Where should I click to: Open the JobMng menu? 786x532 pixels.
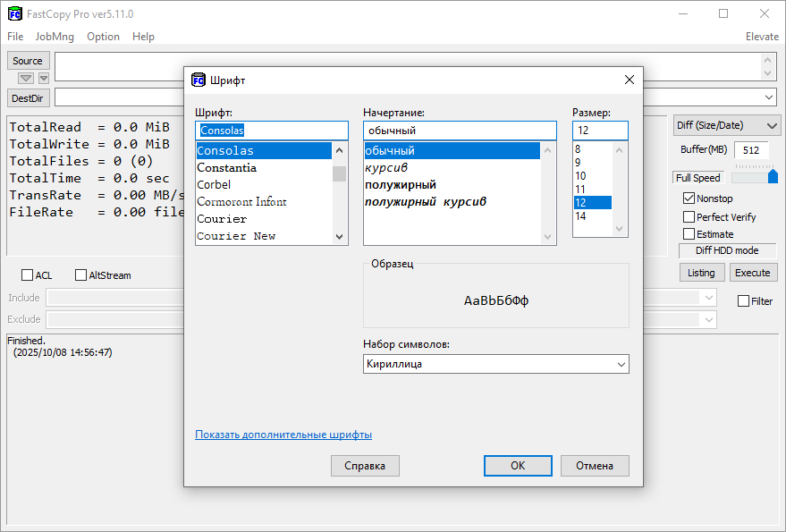[55, 37]
